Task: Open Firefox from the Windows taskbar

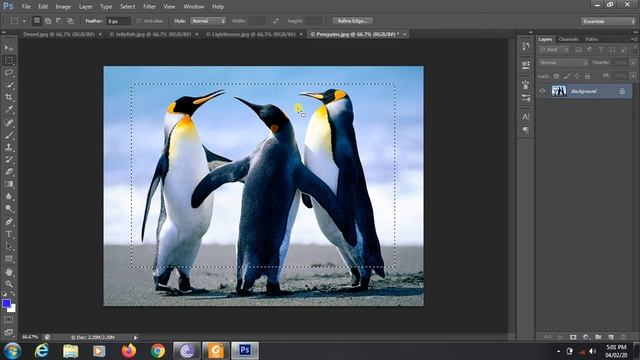Action: coord(129,351)
